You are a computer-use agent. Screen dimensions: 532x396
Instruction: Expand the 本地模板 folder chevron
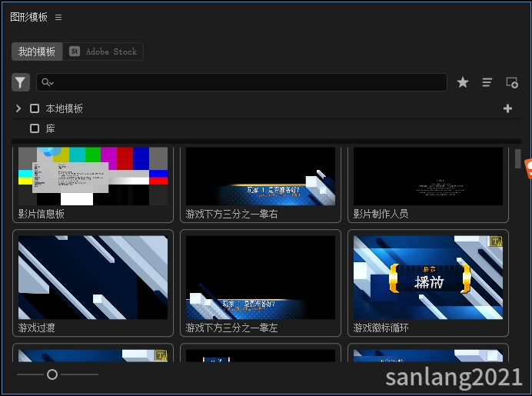click(x=18, y=108)
